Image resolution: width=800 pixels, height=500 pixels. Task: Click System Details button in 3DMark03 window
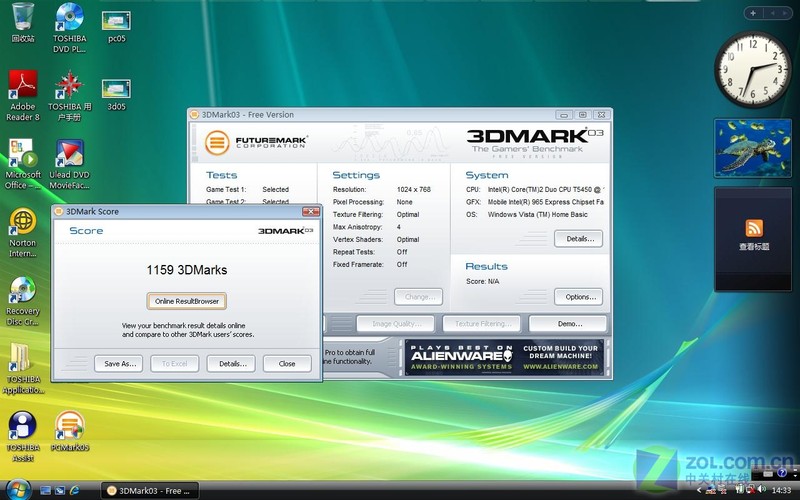click(x=579, y=239)
